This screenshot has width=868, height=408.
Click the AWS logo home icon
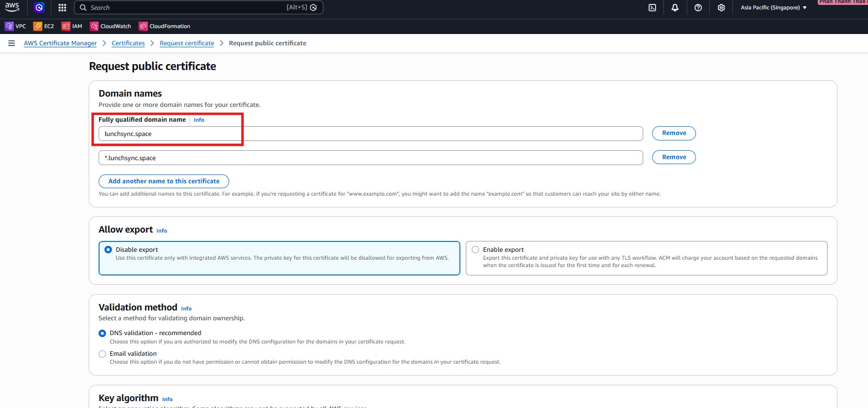12,7
